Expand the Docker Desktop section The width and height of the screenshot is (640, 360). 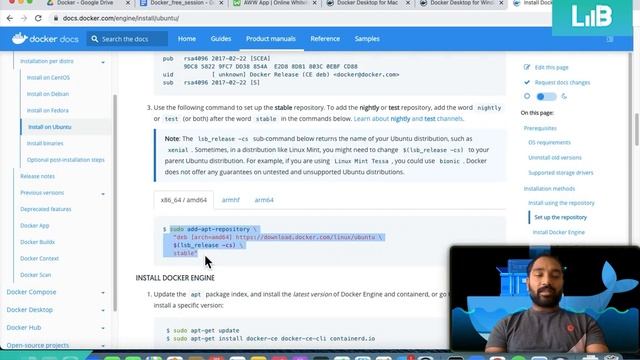(x=103, y=310)
